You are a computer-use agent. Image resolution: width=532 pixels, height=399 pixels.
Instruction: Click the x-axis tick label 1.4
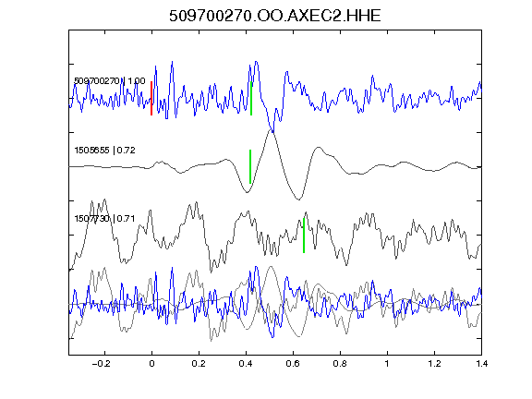pos(481,364)
